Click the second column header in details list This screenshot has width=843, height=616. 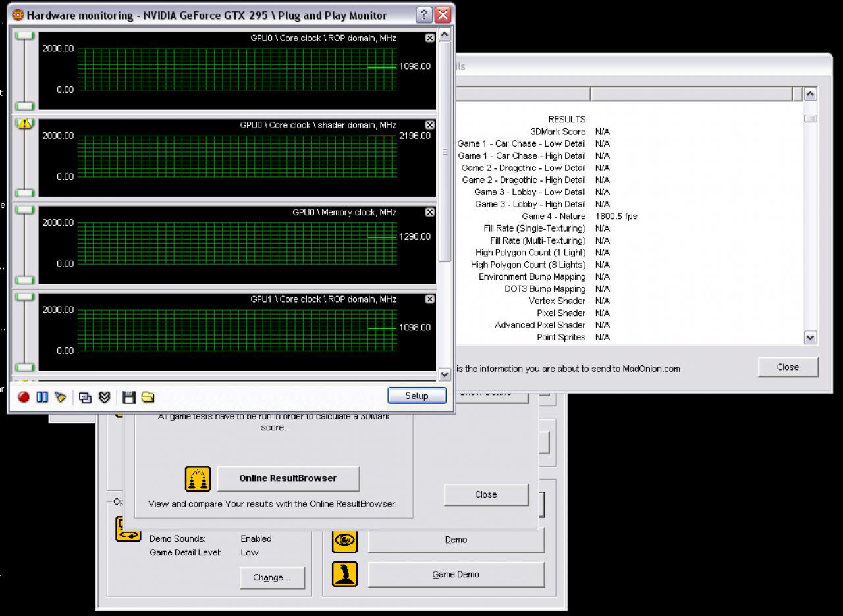pos(692,94)
